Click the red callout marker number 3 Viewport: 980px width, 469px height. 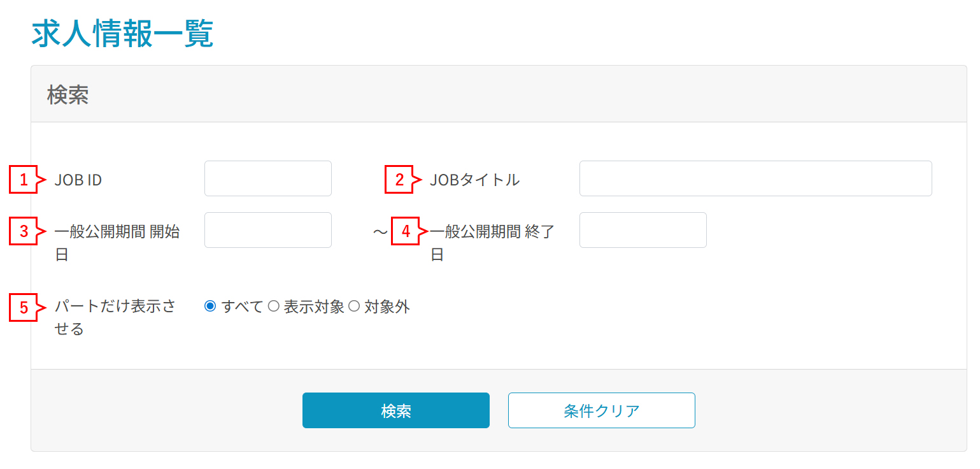[24, 231]
